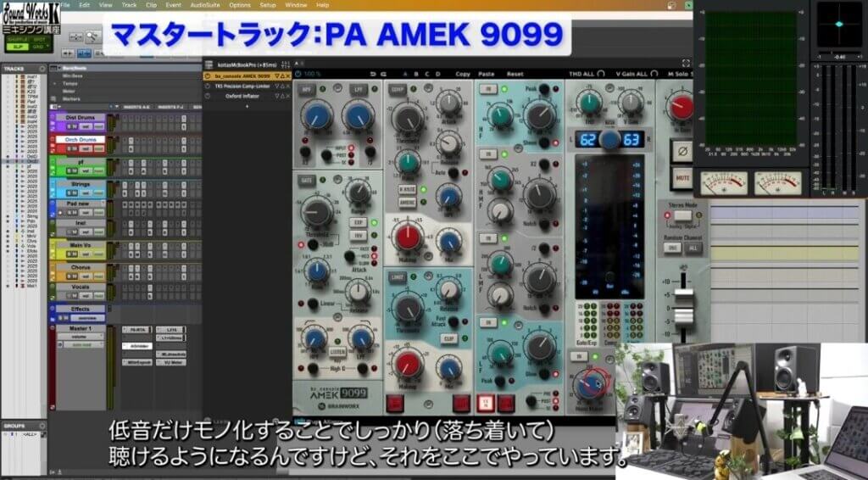The height and width of the screenshot is (480, 868).
Task: Open the AudioSuite menu
Action: 205,5
